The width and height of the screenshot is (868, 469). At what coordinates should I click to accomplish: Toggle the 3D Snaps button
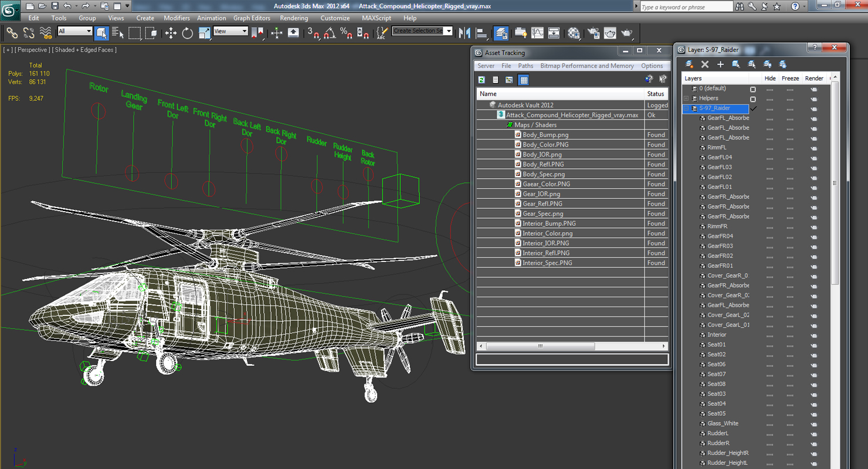pyautogui.click(x=313, y=33)
